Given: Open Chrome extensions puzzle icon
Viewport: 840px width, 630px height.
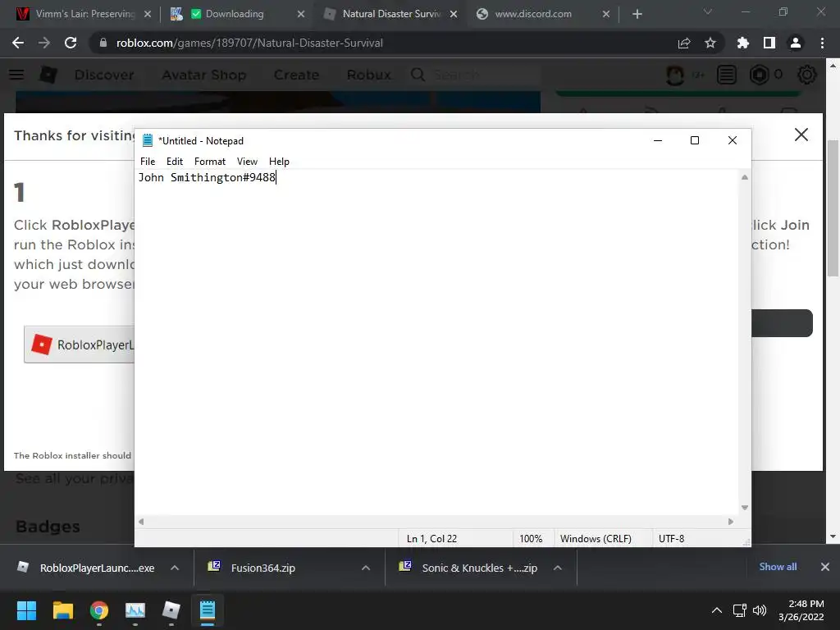Looking at the screenshot, I should [x=743, y=43].
